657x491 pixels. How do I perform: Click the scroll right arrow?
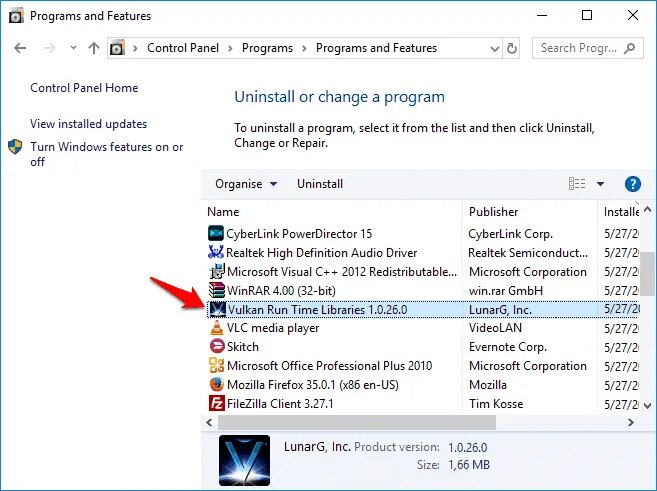pyautogui.click(x=631, y=422)
